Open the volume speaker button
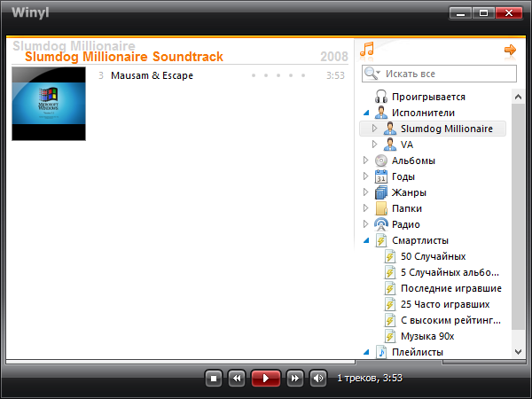Image resolution: width=532 pixels, height=399 pixels. pyautogui.click(x=318, y=378)
